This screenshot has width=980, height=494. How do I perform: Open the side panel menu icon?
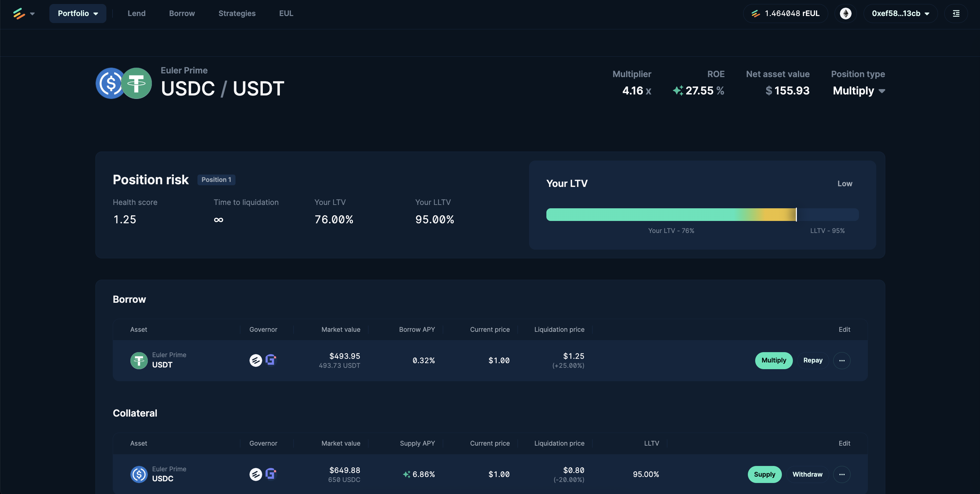point(956,13)
